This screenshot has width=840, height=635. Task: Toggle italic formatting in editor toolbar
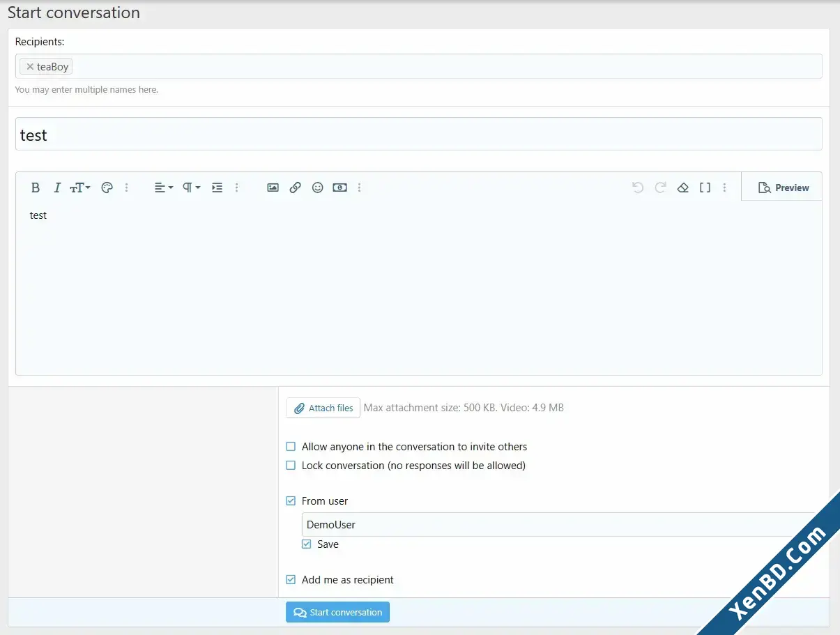tap(57, 188)
